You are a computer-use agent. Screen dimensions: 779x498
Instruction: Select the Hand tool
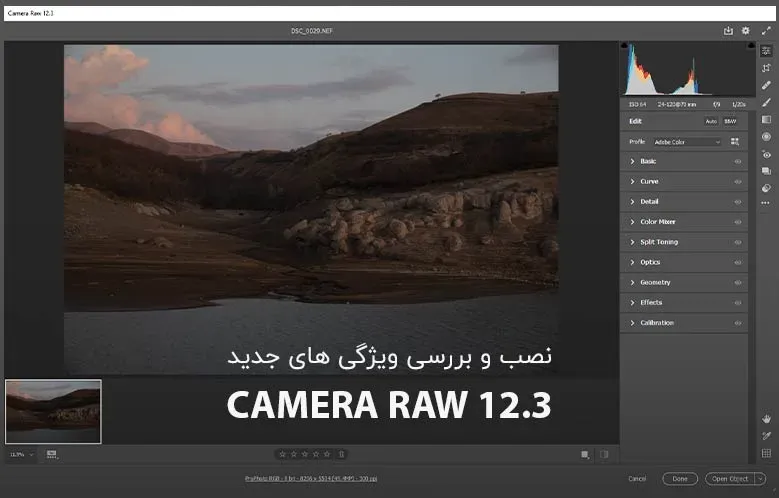(x=766, y=419)
